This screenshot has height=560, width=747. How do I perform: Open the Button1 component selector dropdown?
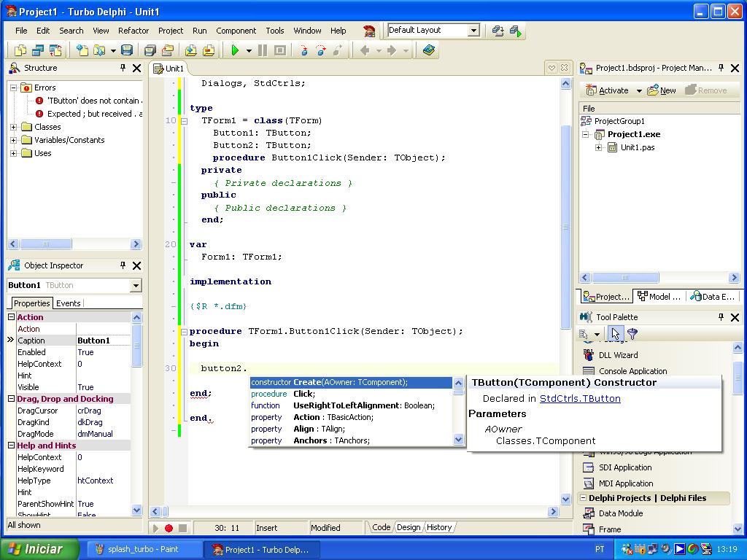coord(136,285)
